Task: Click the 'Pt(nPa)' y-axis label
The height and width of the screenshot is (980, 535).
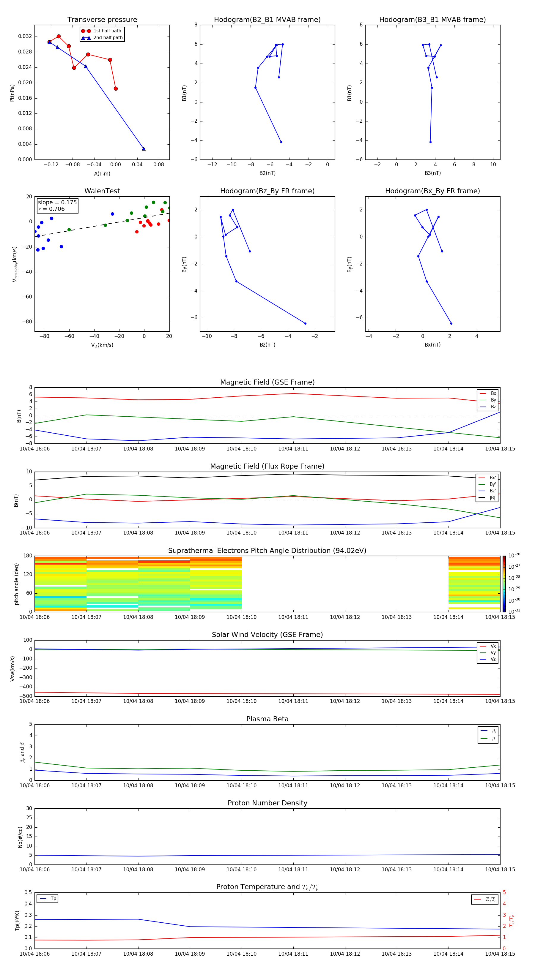Action: coord(12,93)
